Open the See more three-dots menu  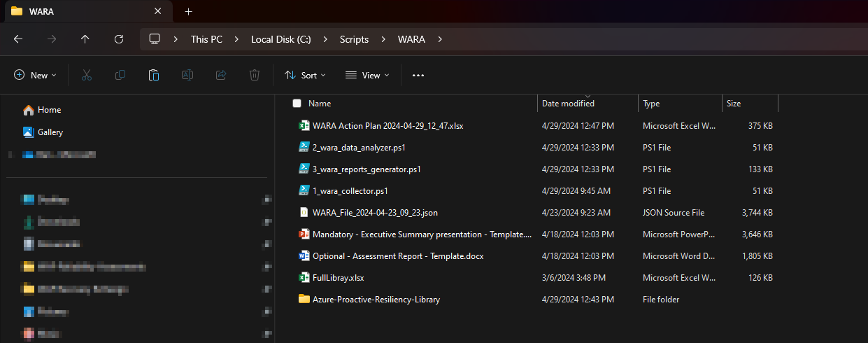pos(418,75)
